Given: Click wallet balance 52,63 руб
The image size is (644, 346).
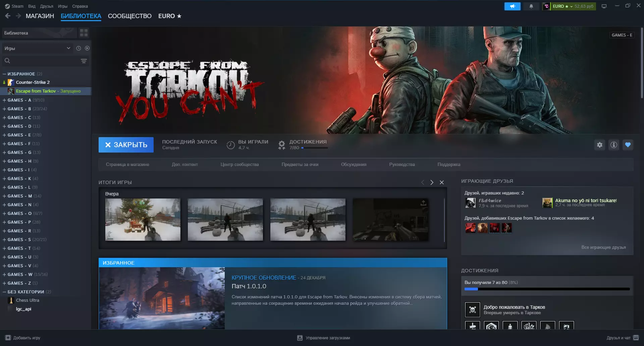Looking at the screenshot, I should (584, 6).
